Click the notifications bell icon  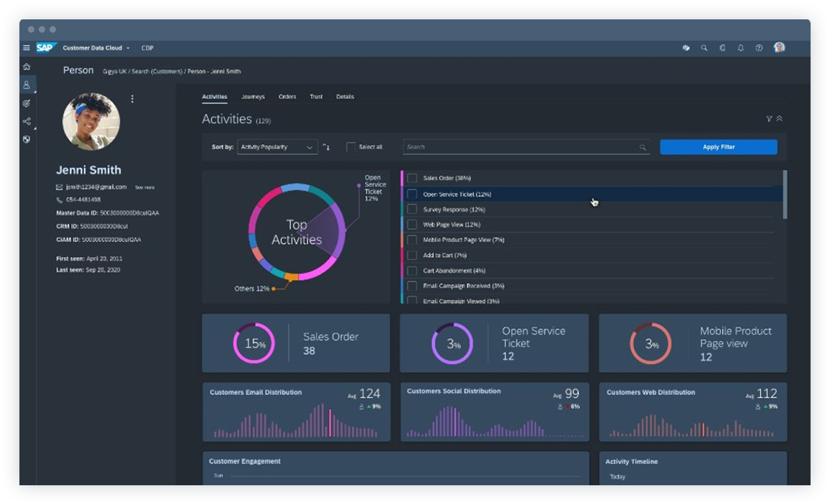coord(741,47)
